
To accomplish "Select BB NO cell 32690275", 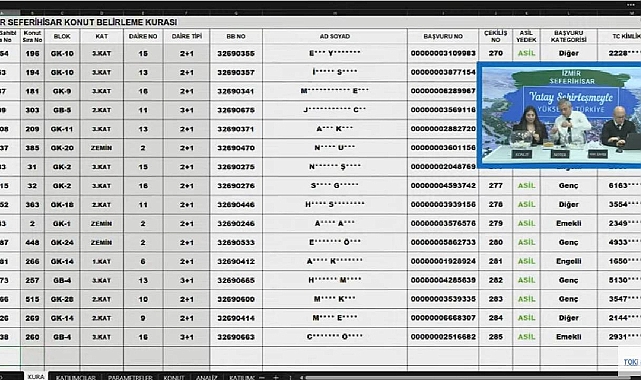I will pos(236,167).
